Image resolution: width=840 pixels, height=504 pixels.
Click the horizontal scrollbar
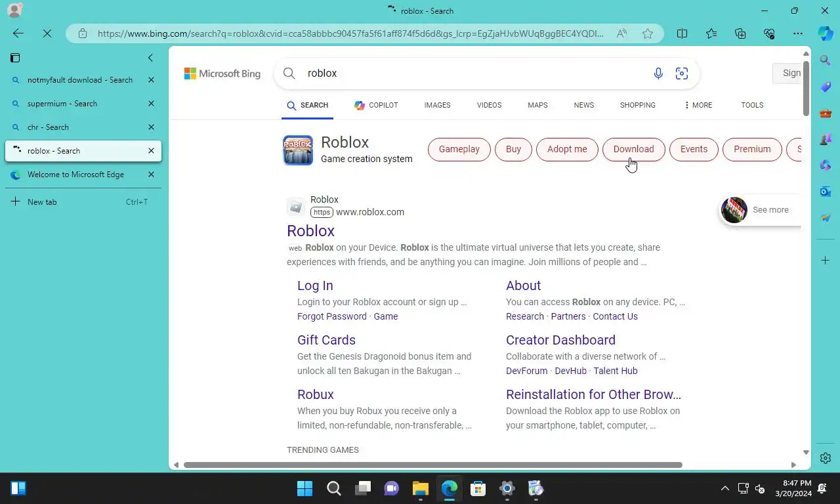(433, 465)
